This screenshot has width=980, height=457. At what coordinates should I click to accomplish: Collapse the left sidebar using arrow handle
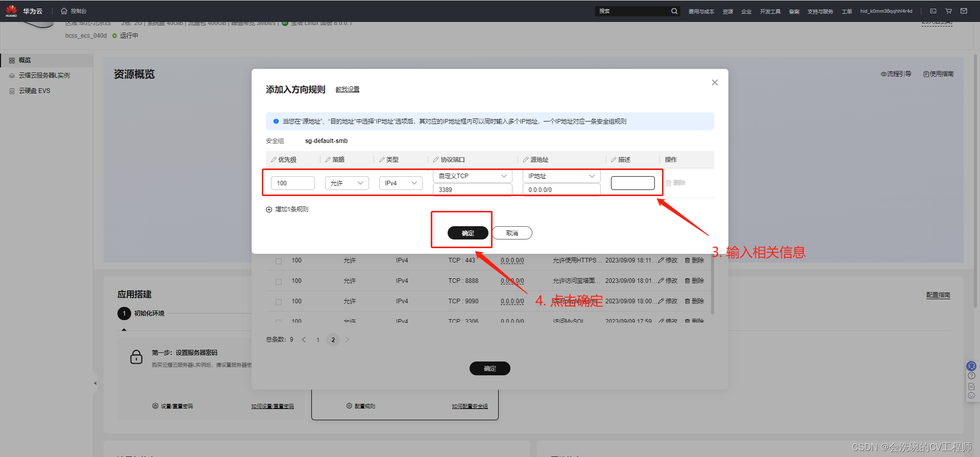[95, 383]
